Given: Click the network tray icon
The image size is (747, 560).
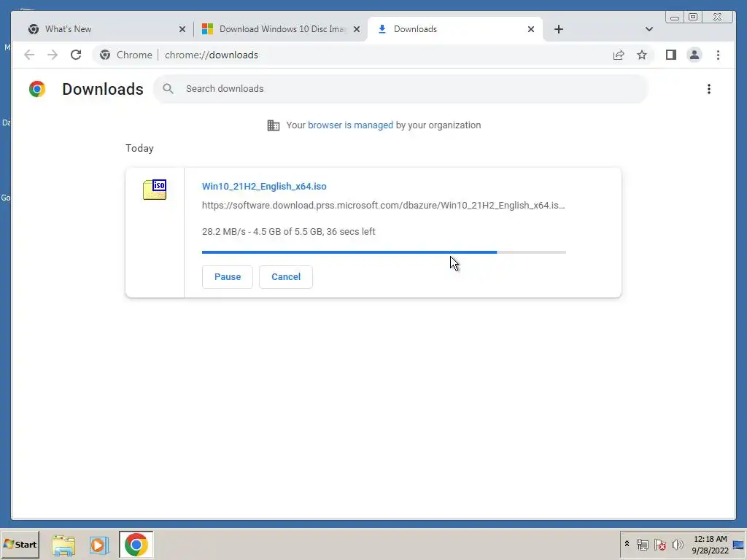Looking at the screenshot, I should (x=642, y=545).
